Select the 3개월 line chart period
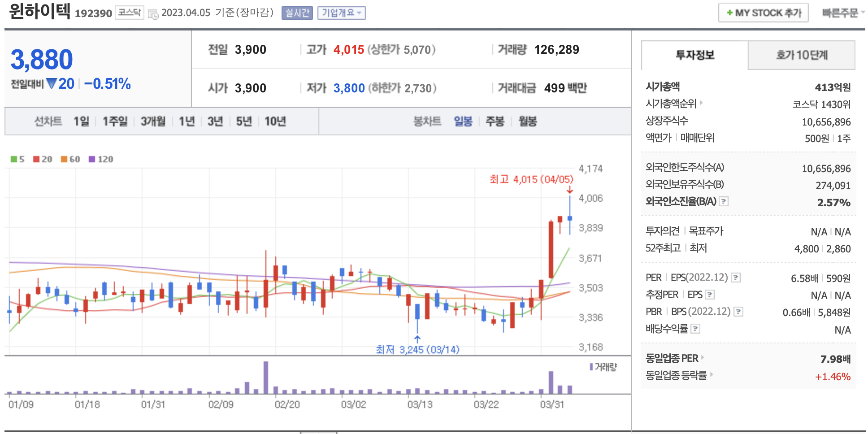 click(x=153, y=121)
